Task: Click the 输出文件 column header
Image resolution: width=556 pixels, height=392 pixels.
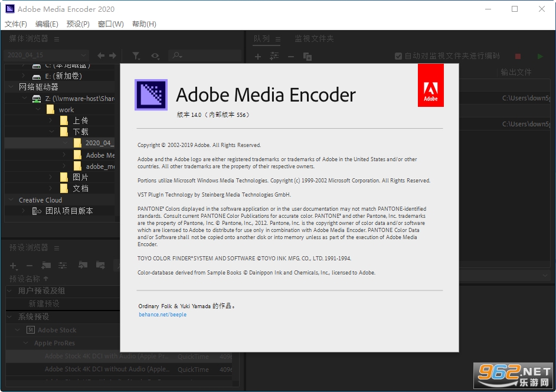Action: click(516, 73)
